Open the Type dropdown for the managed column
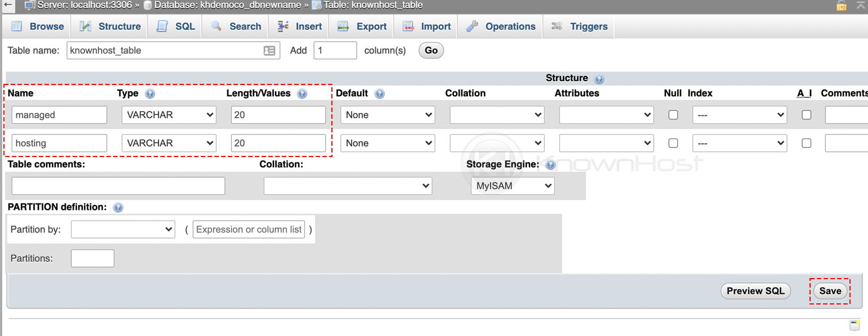The image size is (868, 336). click(x=169, y=114)
